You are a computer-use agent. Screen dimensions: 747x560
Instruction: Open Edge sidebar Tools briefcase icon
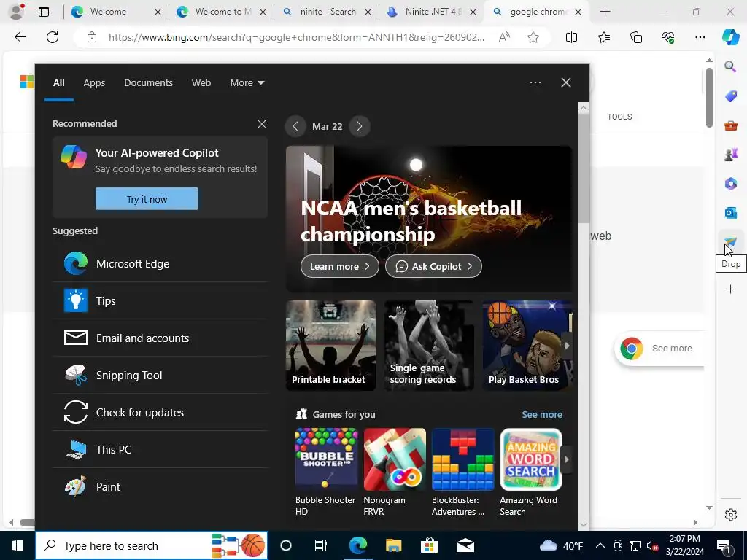pos(730,125)
